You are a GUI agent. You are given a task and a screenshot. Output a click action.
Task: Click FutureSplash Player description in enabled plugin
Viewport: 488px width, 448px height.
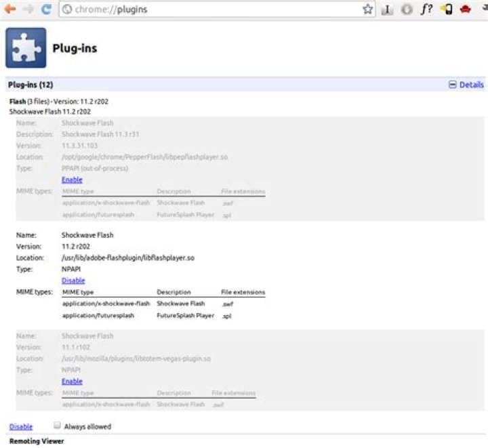pos(186,315)
